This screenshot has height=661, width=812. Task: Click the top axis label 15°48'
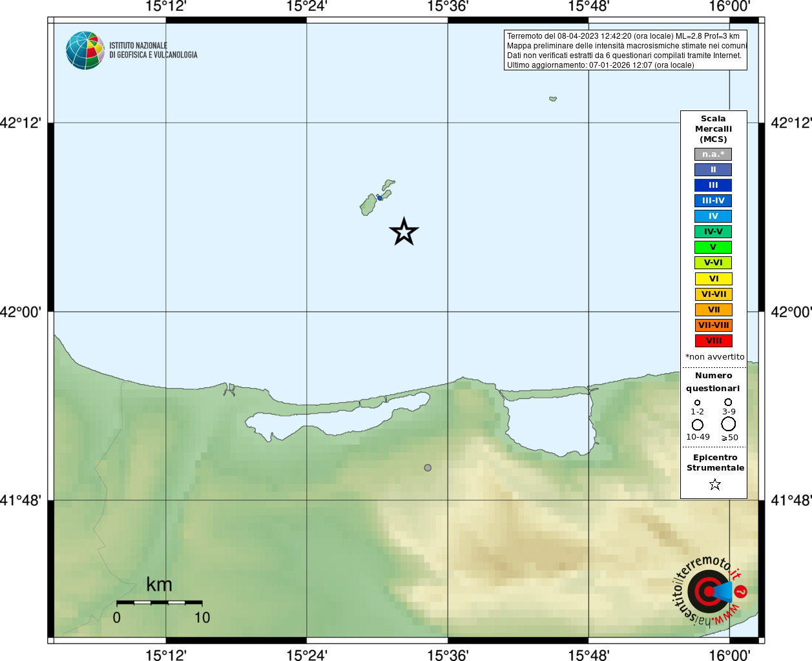click(x=588, y=6)
